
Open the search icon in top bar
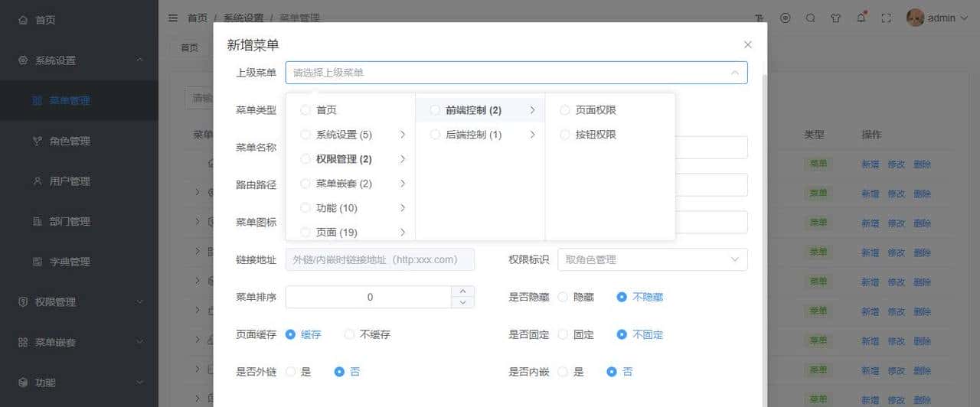[811, 18]
